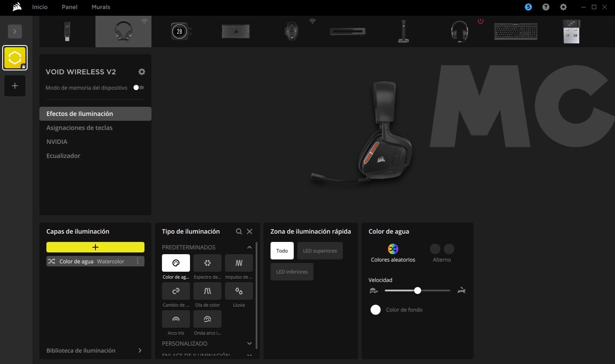The image size is (615, 364).
Task: Collapse the PREDETERMINADOS section
Action: pyautogui.click(x=250, y=247)
